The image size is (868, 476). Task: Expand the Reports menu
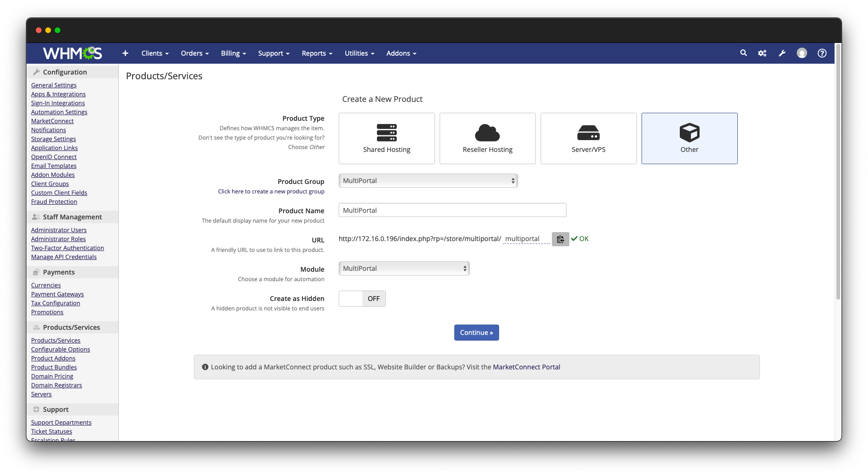(317, 53)
